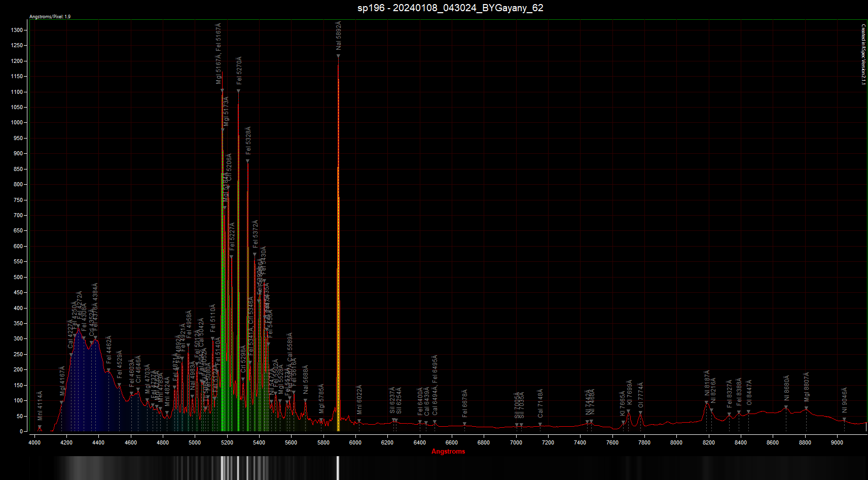Select the 'KI 7665Å' line label
868x480 pixels.
click(623, 403)
